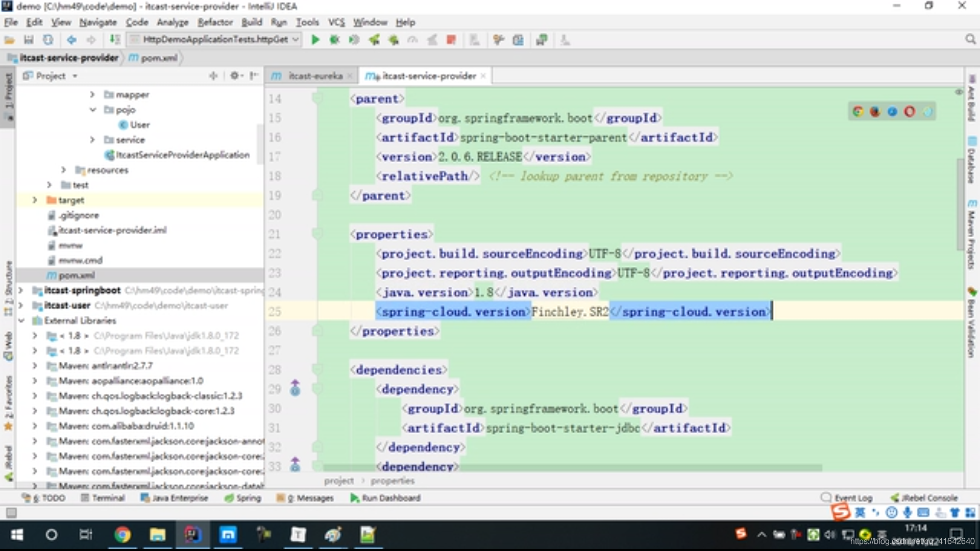The height and width of the screenshot is (551, 980).
Task: Open the search everywhere magnifier
Action: click(x=970, y=39)
